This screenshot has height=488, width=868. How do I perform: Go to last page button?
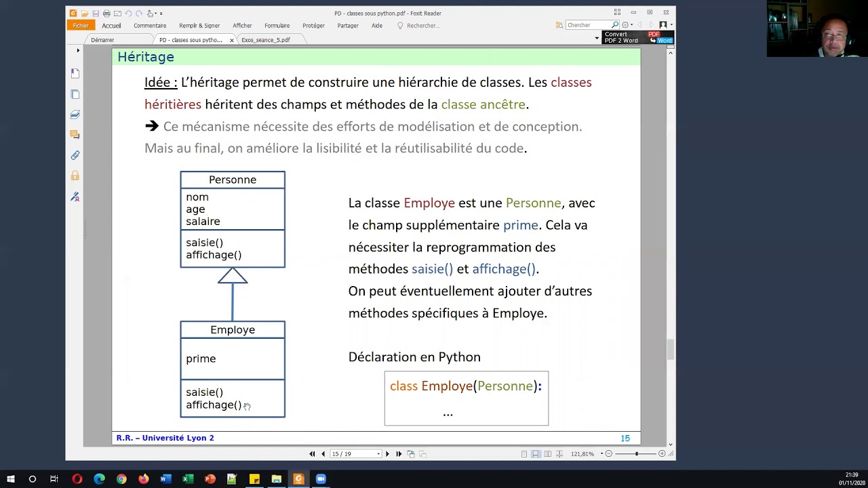pos(399,454)
